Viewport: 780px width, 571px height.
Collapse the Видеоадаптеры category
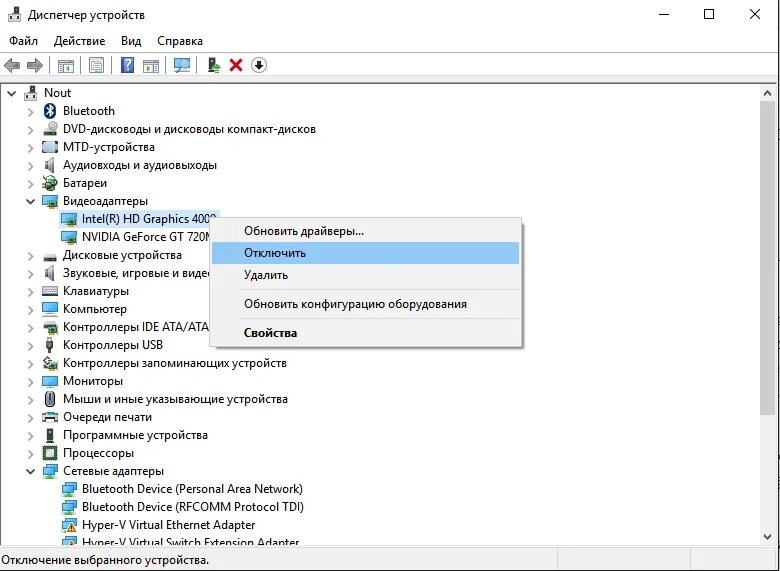point(30,201)
